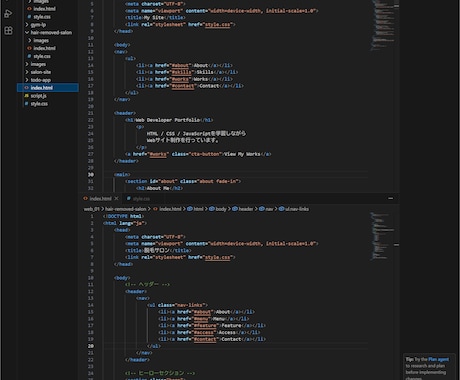460x380 pixels.
Task: Expand images folder inside hair-removed-salon
Action: pyautogui.click(x=30, y=40)
